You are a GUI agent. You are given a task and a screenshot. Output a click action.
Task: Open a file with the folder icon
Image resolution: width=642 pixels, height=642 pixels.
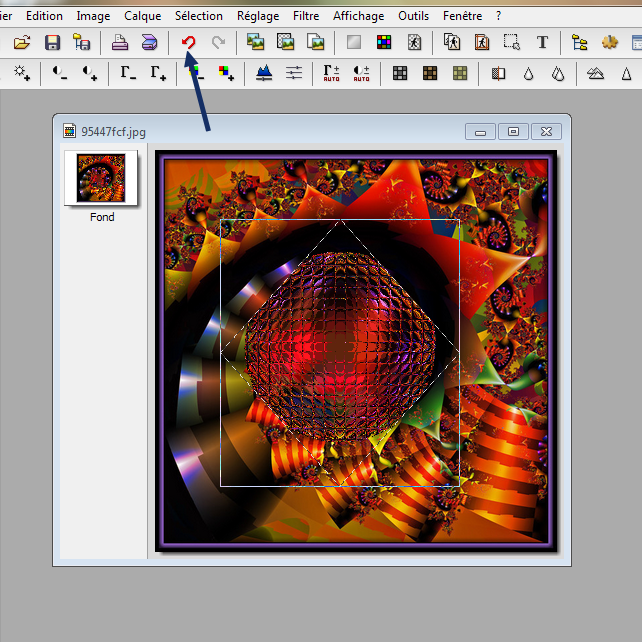[22, 42]
